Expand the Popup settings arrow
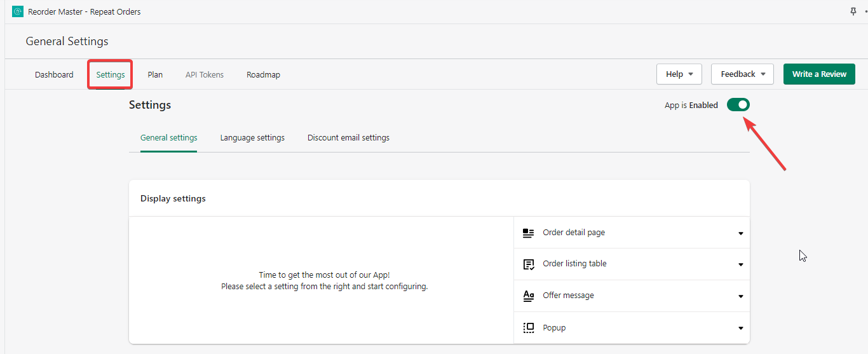 point(740,329)
